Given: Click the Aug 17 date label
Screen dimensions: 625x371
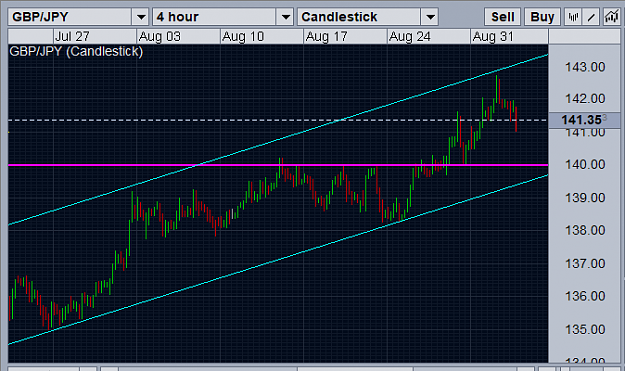Looking at the screenshot, I should click(326, 37).
